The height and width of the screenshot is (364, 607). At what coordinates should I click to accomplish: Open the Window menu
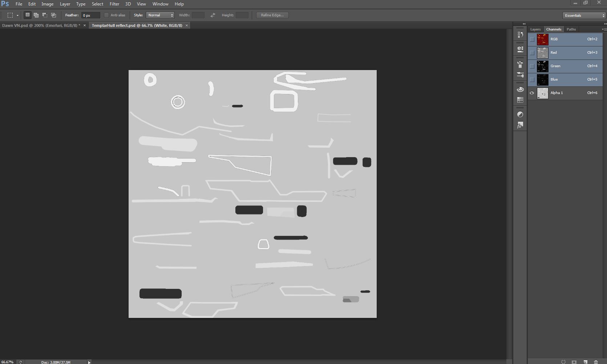tap(160, 4)
